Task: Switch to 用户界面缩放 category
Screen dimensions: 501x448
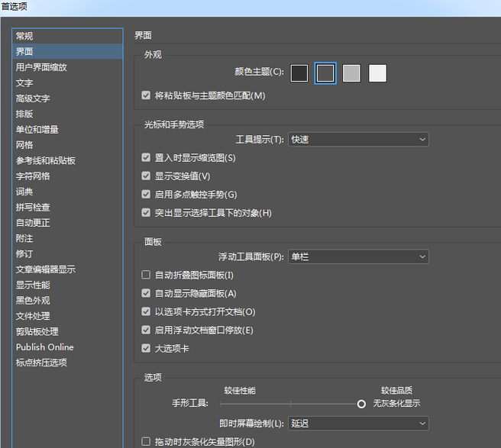Action: (x=41, y=67)
